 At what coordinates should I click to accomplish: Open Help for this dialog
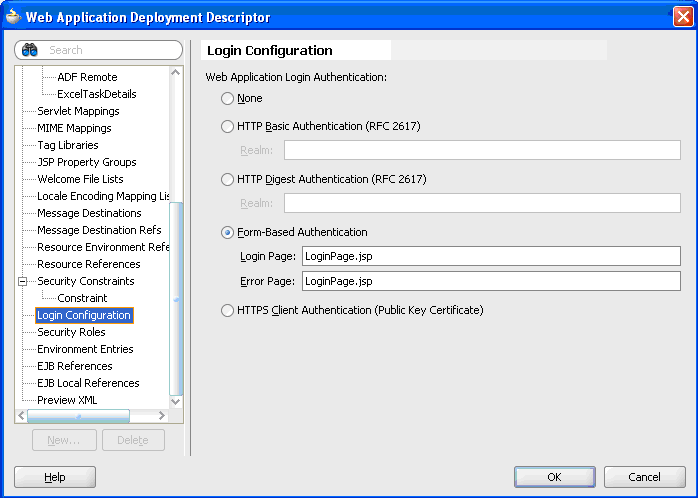(x=55, y=477)
